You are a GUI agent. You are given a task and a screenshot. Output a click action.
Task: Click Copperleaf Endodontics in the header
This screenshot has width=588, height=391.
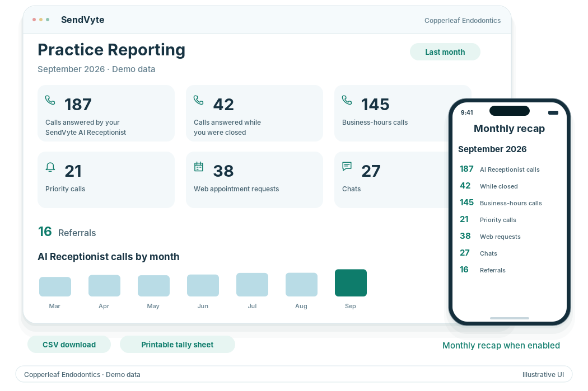click(463, 21)
